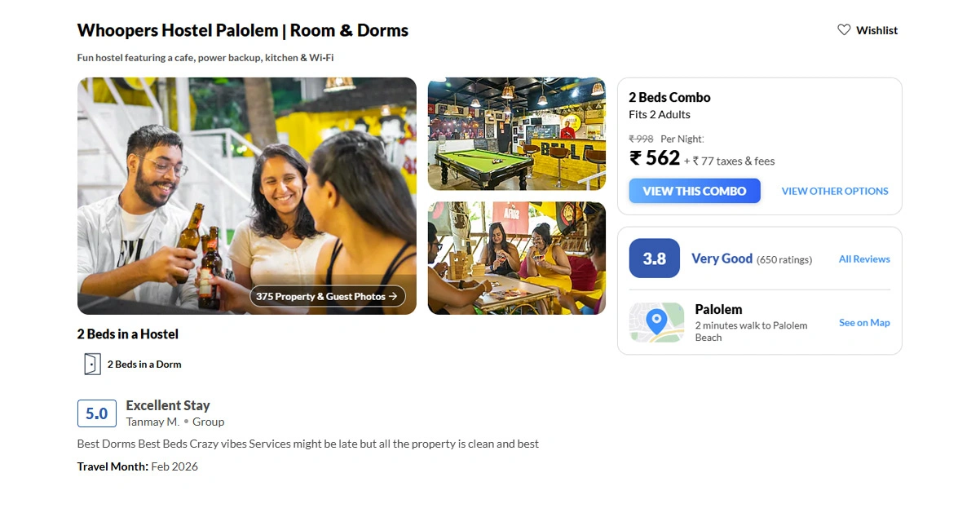This screenshot has height=517, width=980.
Task: Click the Very Good rating text
Action: [x=722, y=258]
